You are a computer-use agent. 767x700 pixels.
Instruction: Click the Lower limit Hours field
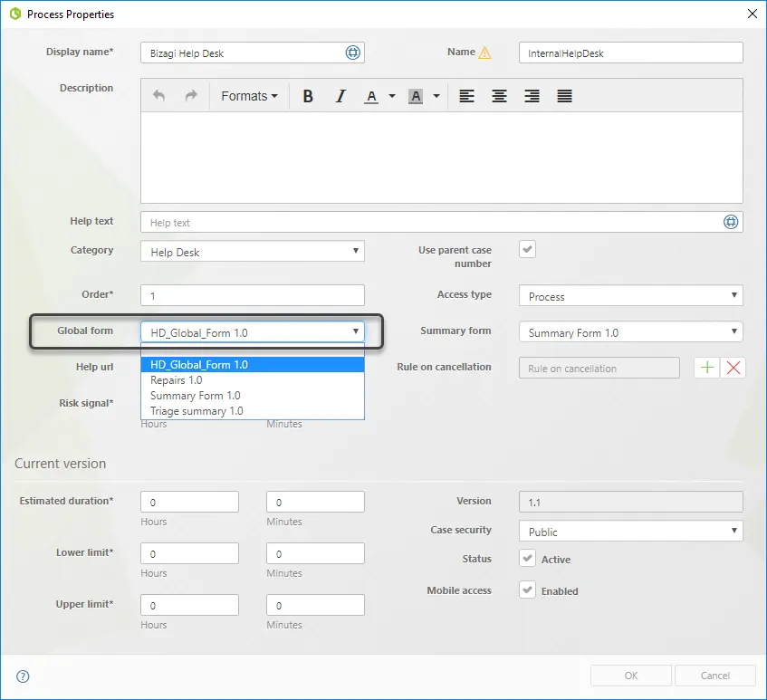tap(190, 553)
